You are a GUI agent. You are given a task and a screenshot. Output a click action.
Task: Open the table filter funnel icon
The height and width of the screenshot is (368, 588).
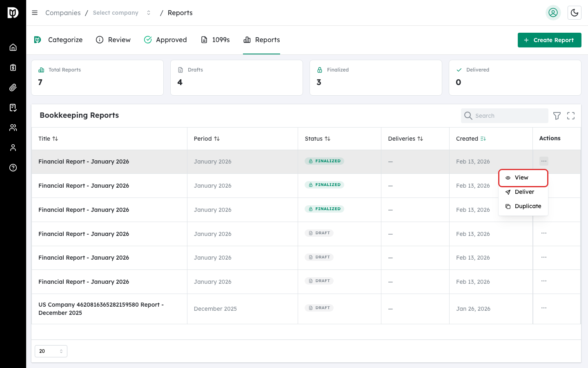[557, 116]
